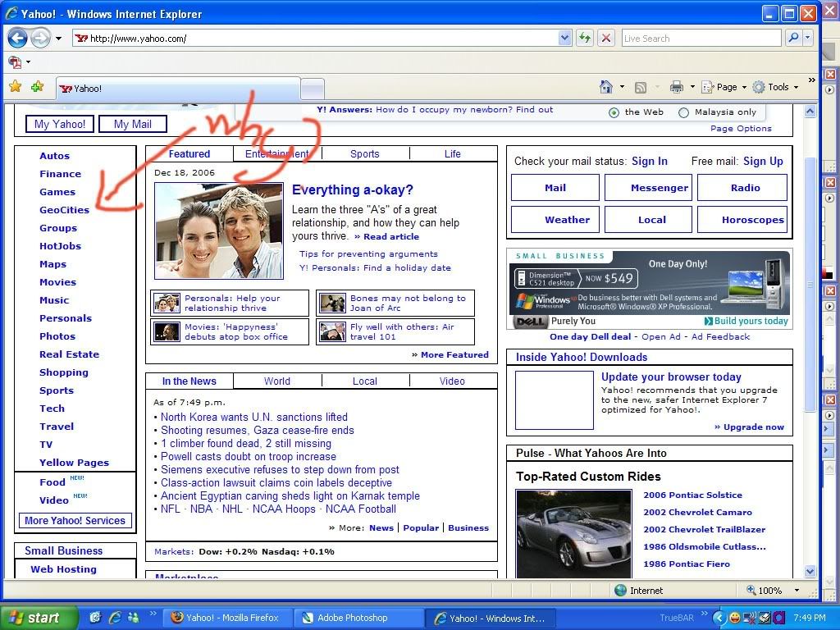Click More Yahoo! Services button
Screen dimensions: 840x630
(x=75, y=521)
